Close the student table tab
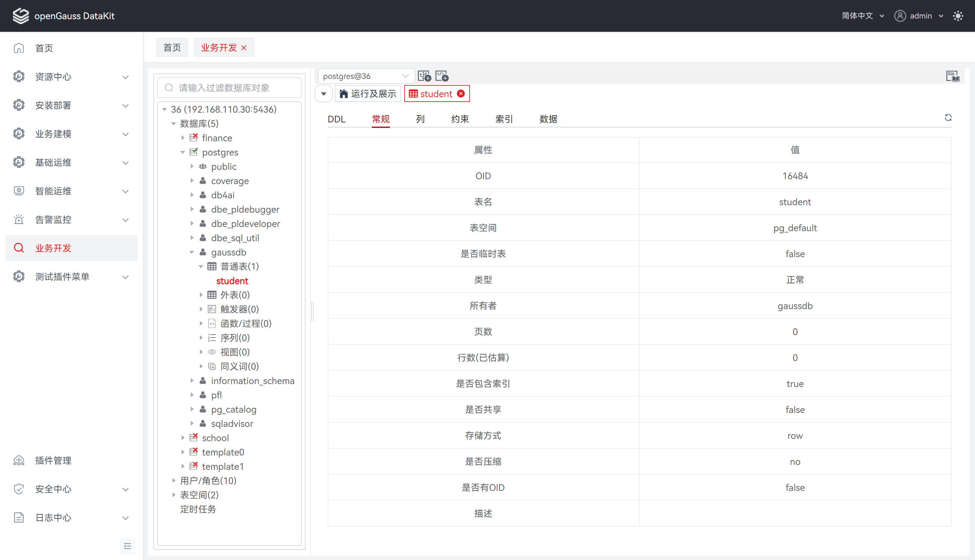 [461, 93]
